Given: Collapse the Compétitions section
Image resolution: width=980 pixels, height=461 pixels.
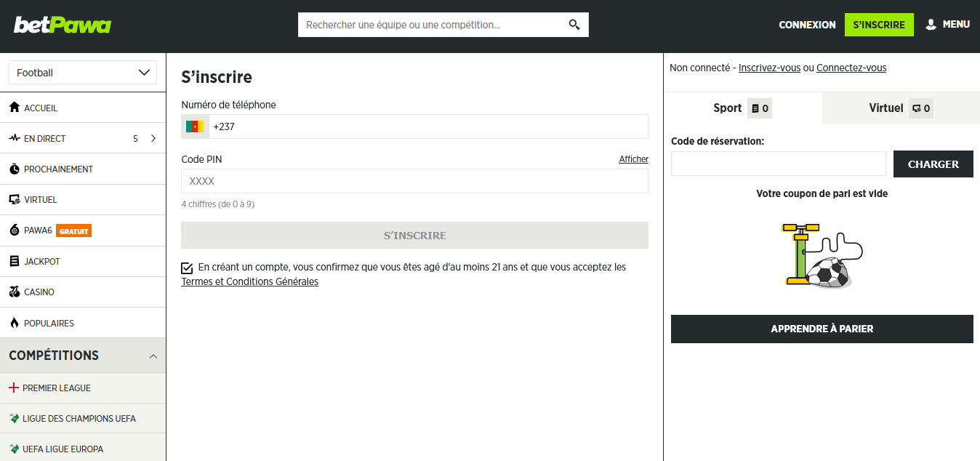Looking at the screenshot, I should pyautogui.click(x=153, y=356).
